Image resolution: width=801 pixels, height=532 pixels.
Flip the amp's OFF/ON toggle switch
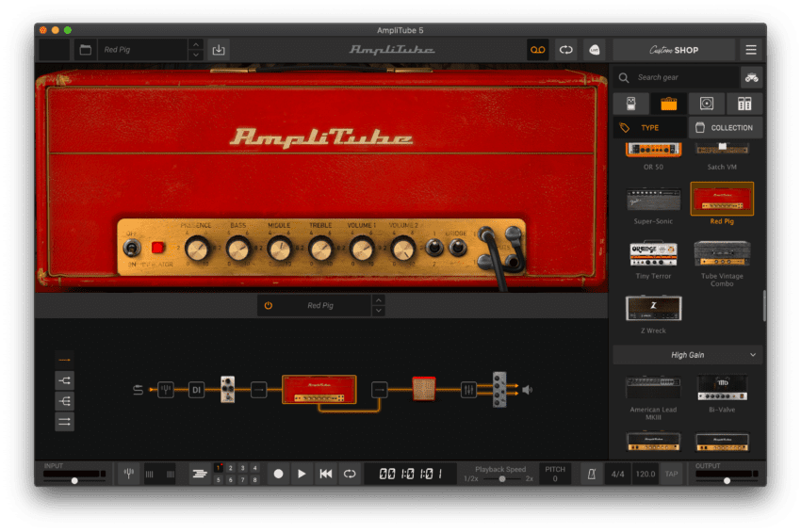(132, 249)
